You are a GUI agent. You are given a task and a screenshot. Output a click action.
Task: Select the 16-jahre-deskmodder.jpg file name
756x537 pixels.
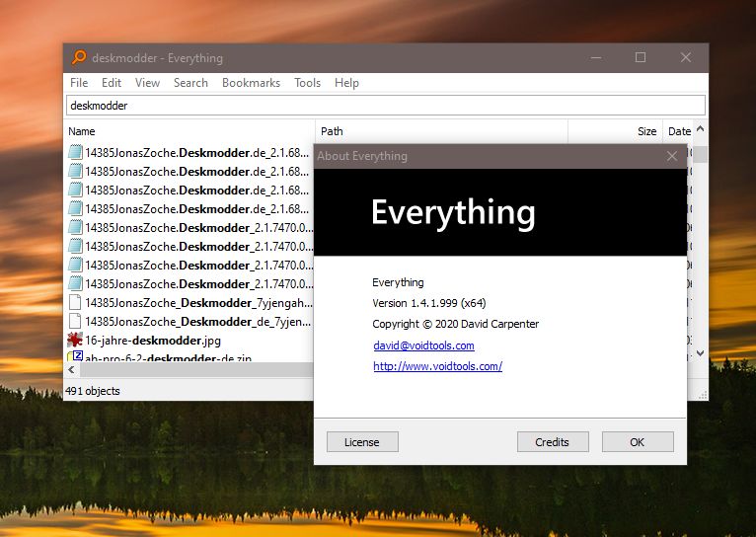153,341
